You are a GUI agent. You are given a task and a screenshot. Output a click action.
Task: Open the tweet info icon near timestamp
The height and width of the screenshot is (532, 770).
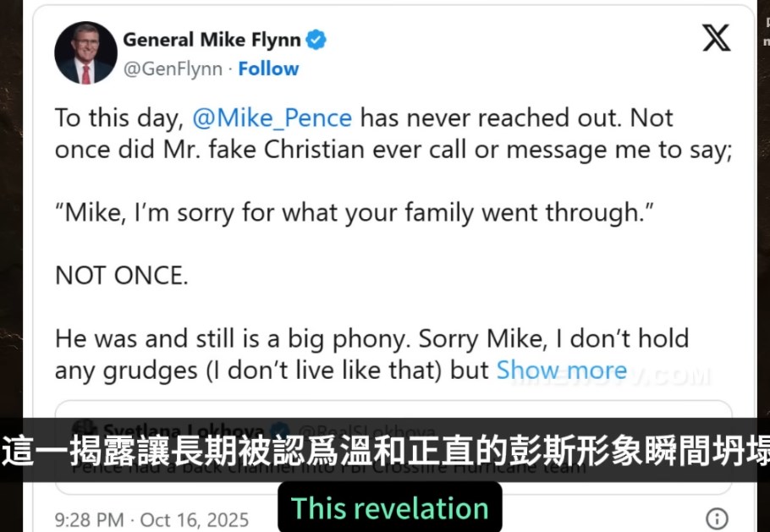tap(716, 518)
